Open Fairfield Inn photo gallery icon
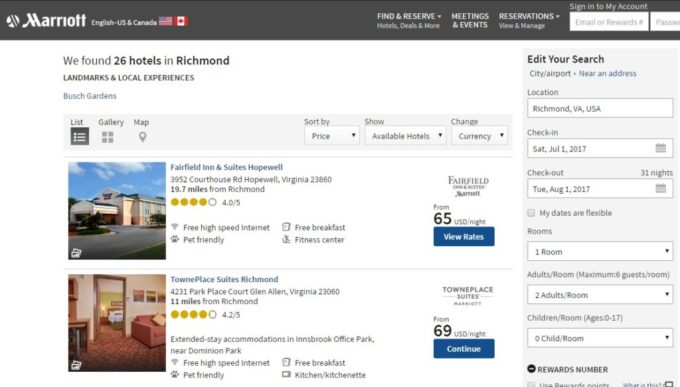The height and width of the screenshot is (387, 680). [76, 253]
